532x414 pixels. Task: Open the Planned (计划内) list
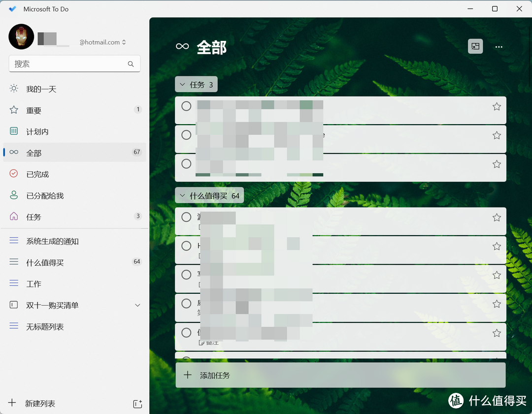[75, 132]
